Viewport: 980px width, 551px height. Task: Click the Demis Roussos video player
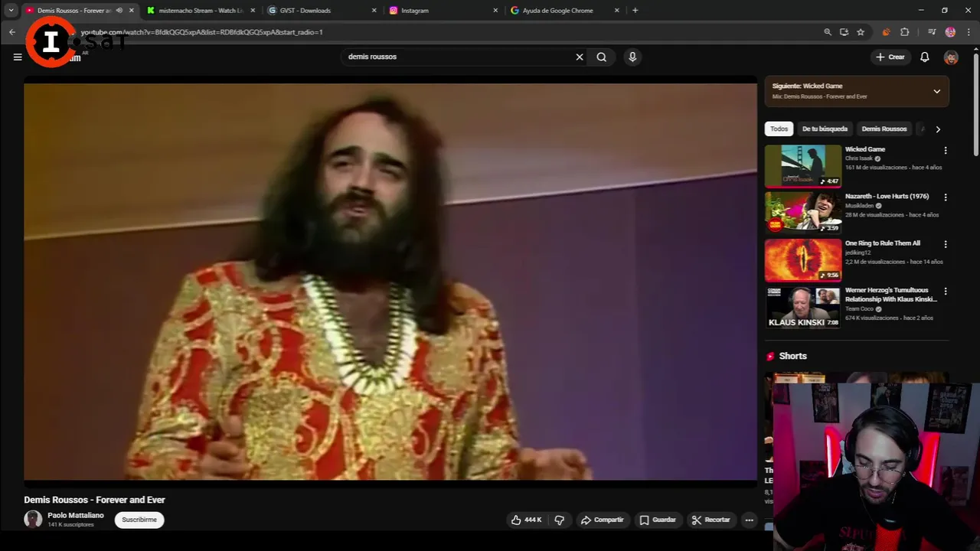coord(390,282)
